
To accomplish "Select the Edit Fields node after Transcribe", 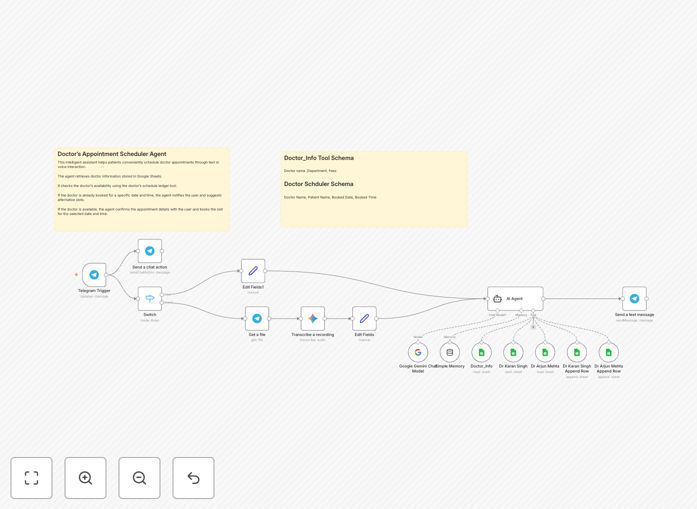I will point(364,318).
